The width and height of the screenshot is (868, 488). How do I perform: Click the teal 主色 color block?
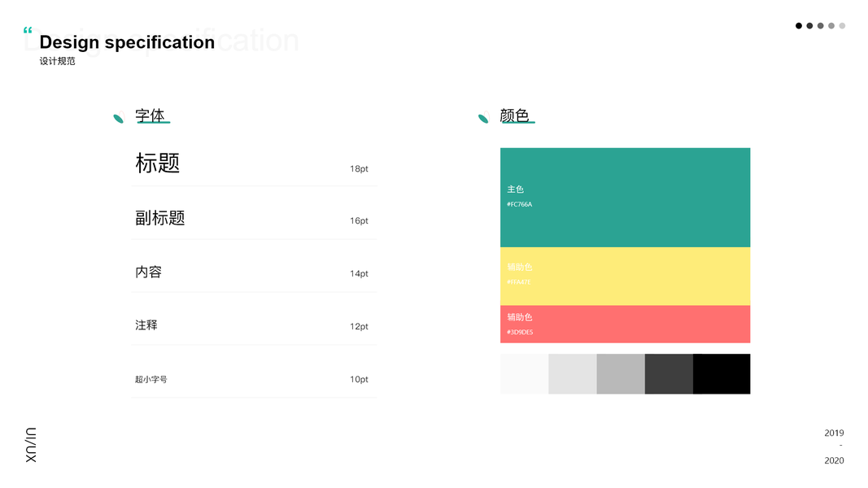coord(625,197)
